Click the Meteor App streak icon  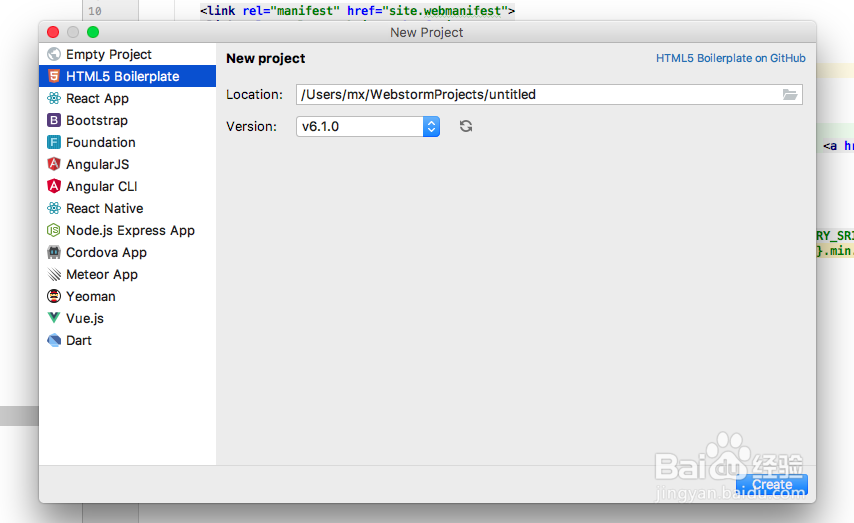point(54,274)
